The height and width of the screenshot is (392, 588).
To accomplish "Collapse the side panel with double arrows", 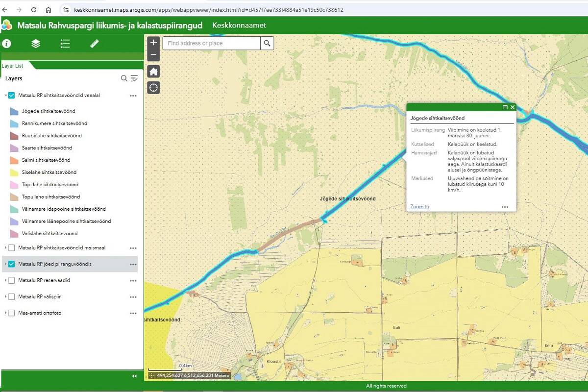I will pos(134,376).
